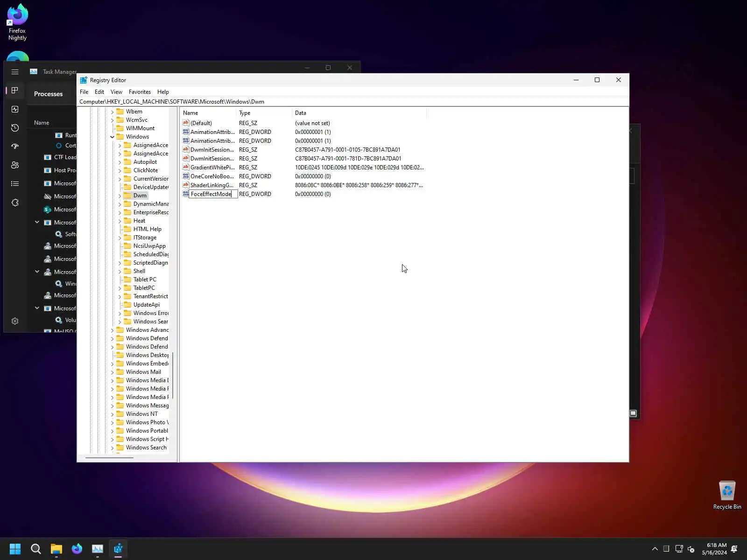Screen dimensions: 747x560
Task: Open the Performance page in Task Manager
Action: point(15,109)
